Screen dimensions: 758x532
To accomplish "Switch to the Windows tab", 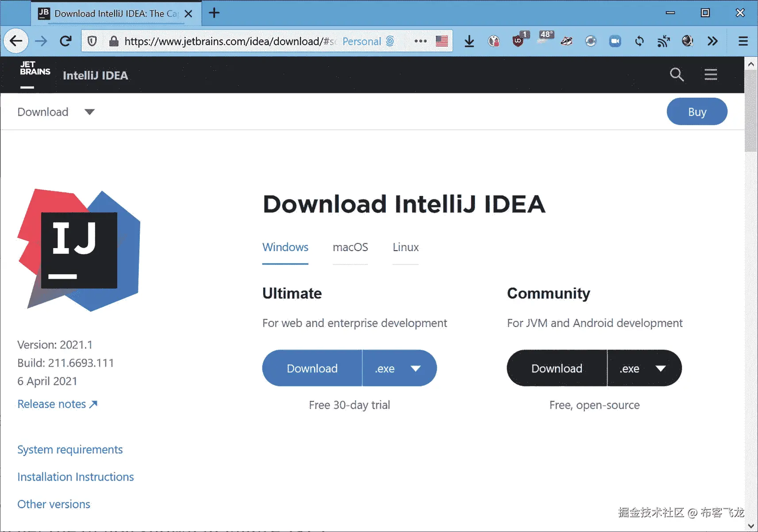I will (285, 247).
